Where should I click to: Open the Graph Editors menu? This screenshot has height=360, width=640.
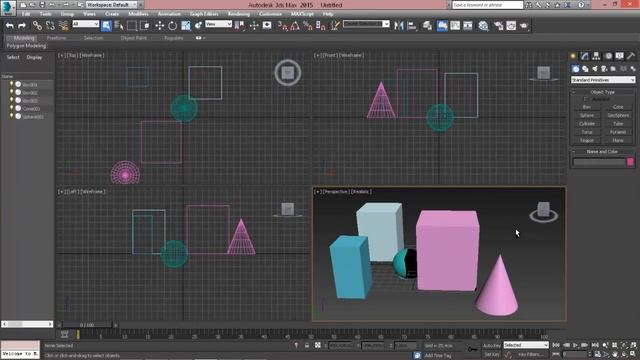[204, 14]
